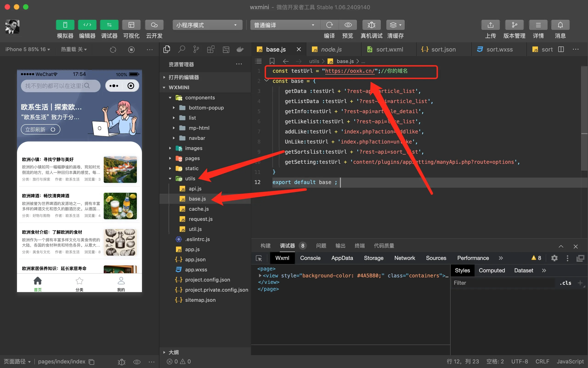
Task: Open the 详情 details panel
Action: coord(538,25)
